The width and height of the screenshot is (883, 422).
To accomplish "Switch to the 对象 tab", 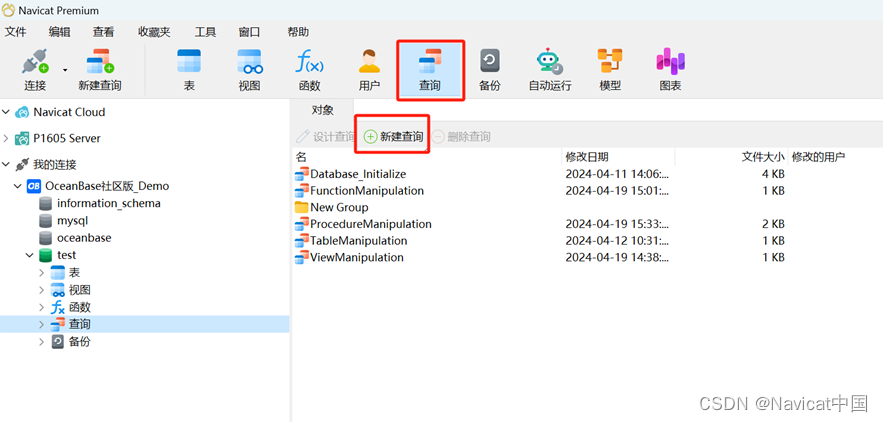I will click(323, 110).
